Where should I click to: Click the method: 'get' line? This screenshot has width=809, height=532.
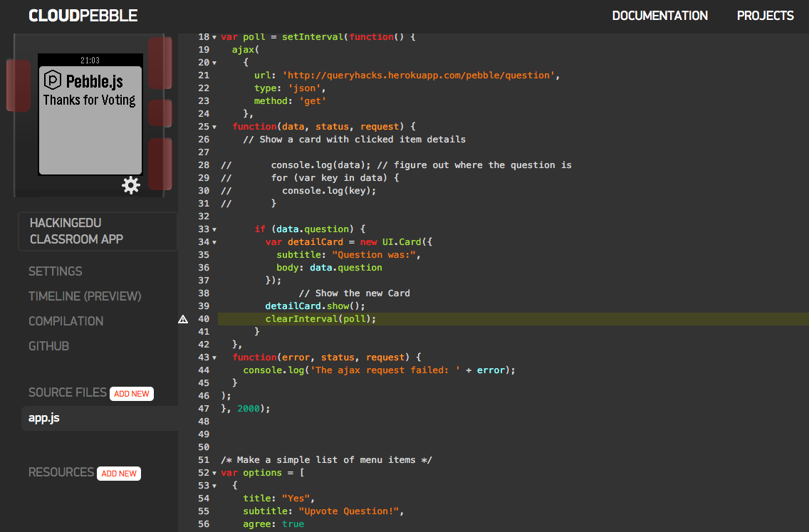tap(290, 101)
